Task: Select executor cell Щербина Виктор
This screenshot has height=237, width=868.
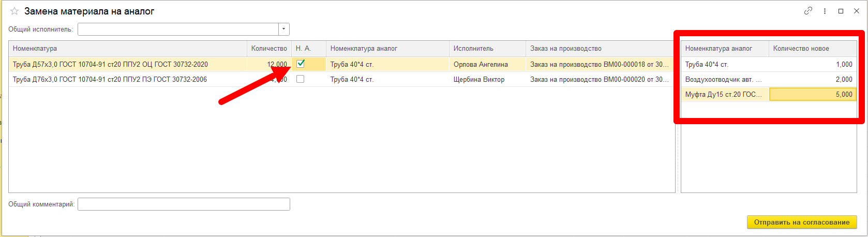Action: pos(487,79)
